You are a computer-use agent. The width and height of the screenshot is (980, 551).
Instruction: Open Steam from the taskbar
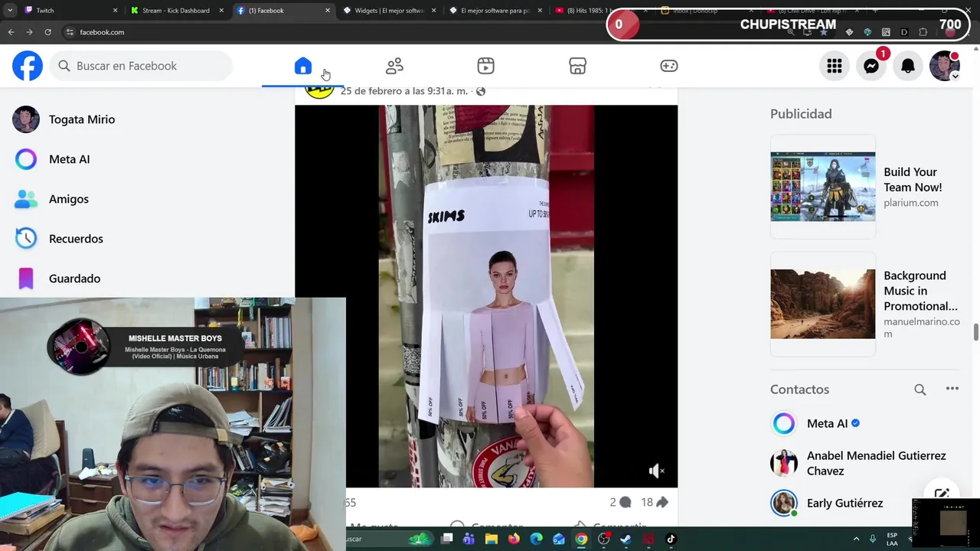pos(626,539)
